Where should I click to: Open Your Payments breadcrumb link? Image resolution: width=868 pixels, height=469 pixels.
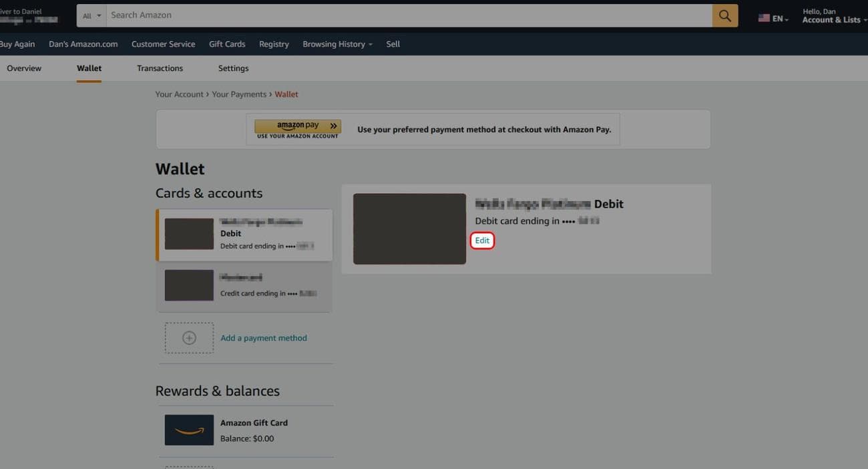[x=238, y=94]
